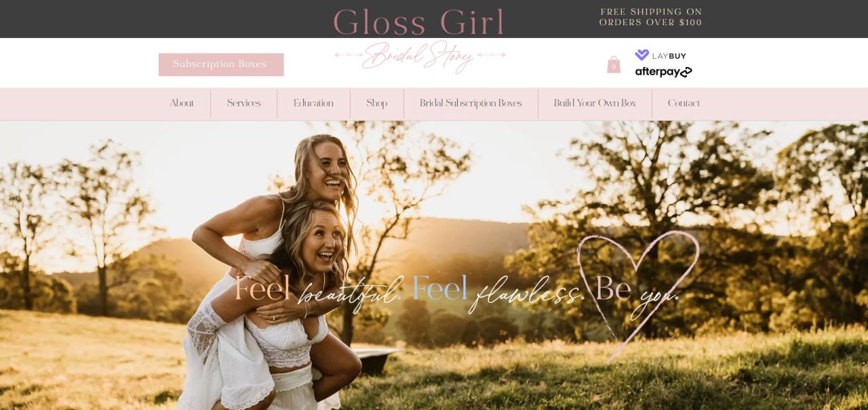
Task: Click the free shipping over $100 notice
Action: [651, 17]
